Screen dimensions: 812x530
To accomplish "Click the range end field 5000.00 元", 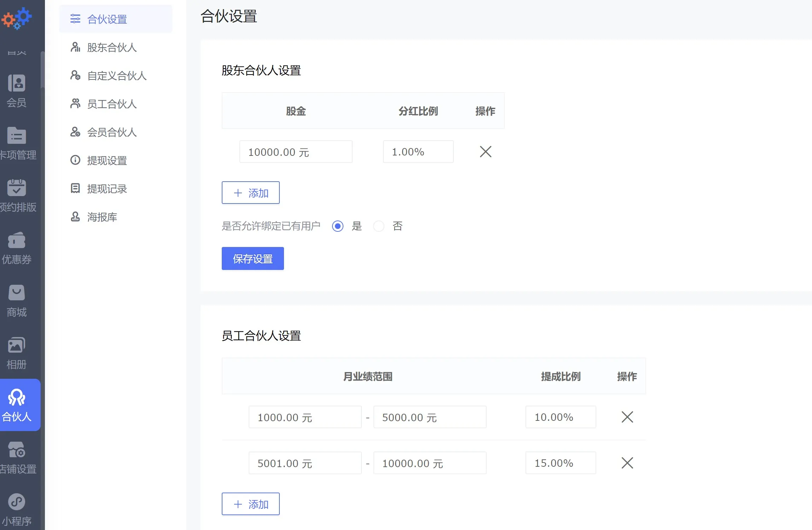I will (430, 417).
